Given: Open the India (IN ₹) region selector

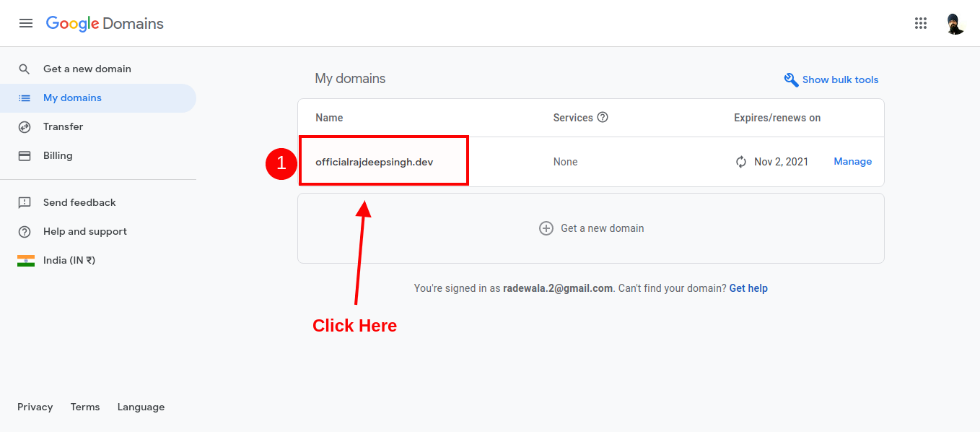Looking at the screenshot, I should coord(61,259).
